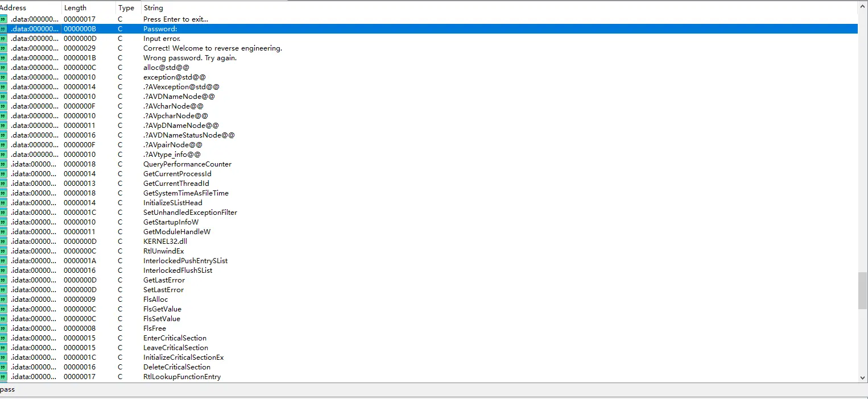The image size is (868, 399).
Task: Sort by the Length column header
Action: pos(88,8)
